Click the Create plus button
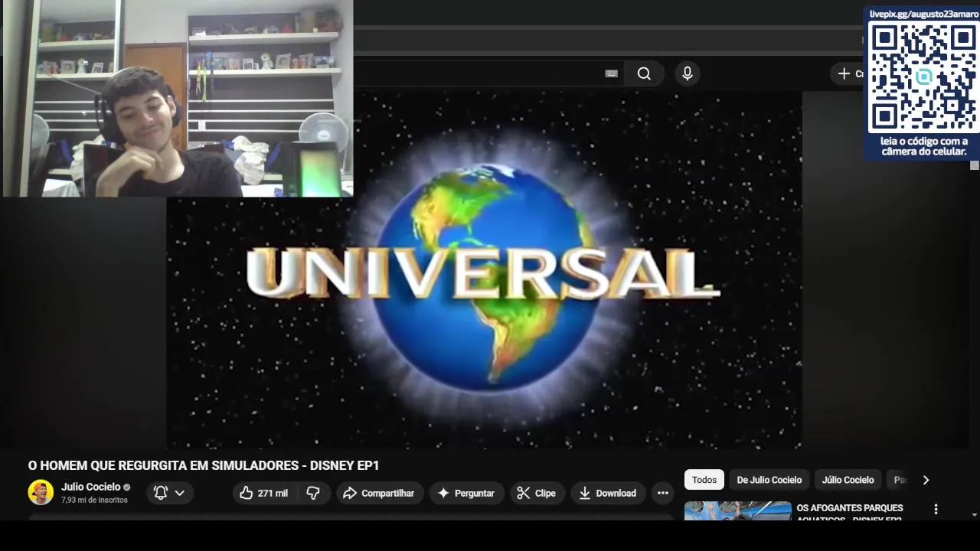Image resolution: width=980 pixels, height=551 pixels. (848, 73)
